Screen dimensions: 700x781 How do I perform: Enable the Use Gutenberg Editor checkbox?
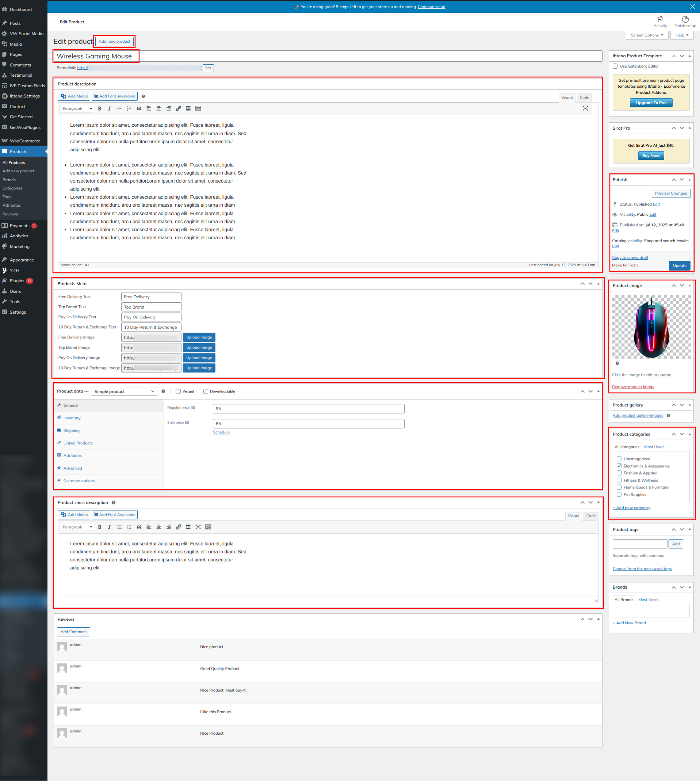(615, 66)
